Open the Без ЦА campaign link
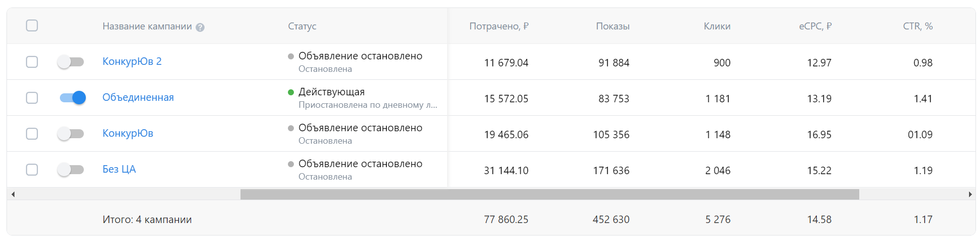This screenshot has width=980, height=244. [119, 169]
